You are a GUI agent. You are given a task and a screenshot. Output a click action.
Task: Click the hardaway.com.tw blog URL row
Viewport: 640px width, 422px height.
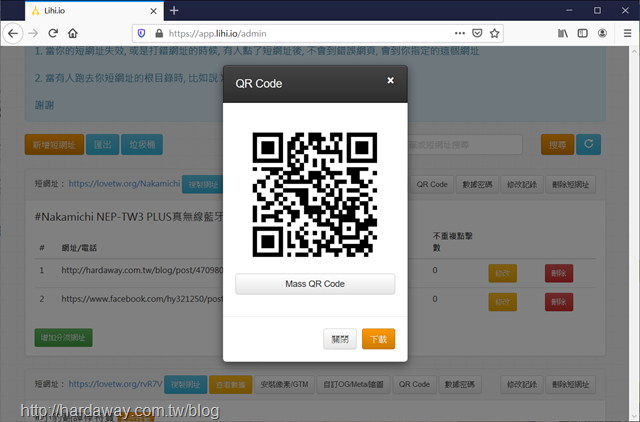click(142, 270)
